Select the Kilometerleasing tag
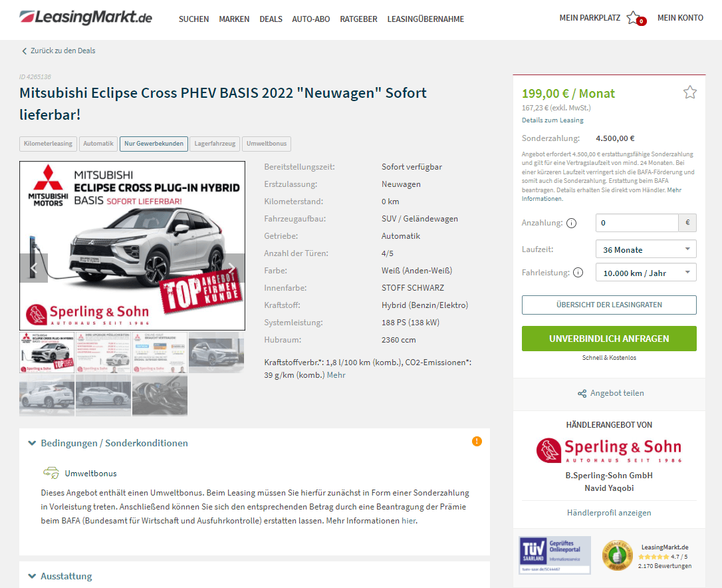The width and height of the screenshot is (722, 588). (x=48, y=144)
